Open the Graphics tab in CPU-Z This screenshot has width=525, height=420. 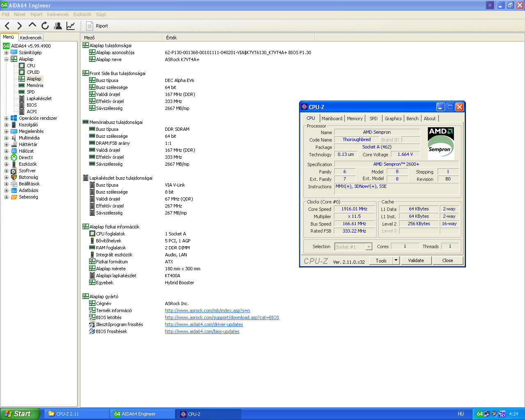(393, 119)
